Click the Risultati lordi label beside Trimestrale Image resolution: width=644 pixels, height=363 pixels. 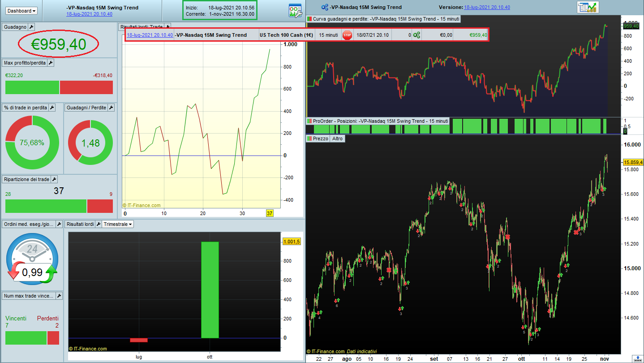point(80,224)
